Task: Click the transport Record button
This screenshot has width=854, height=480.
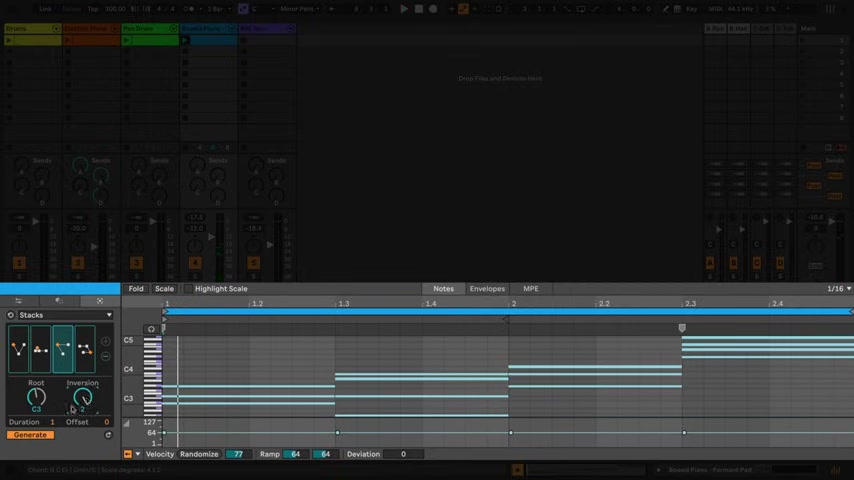Action: 433,9
